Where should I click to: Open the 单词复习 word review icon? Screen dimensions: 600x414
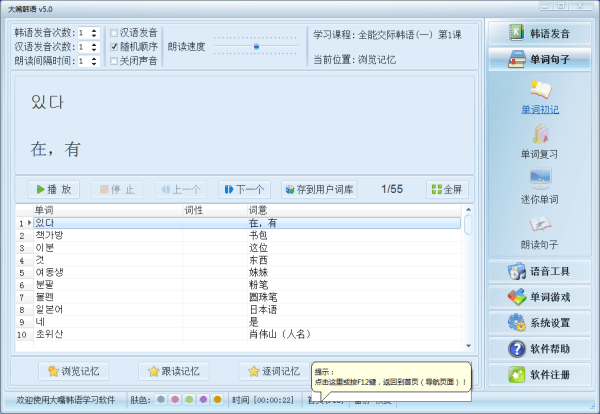coord(539,137)
